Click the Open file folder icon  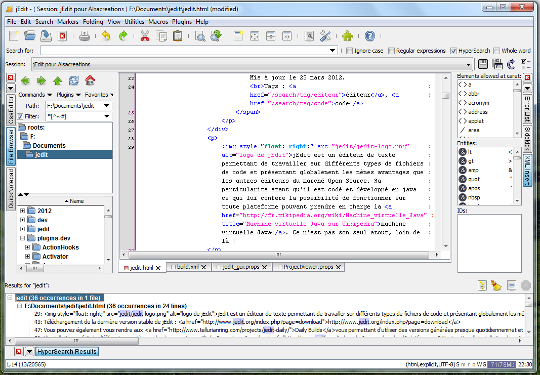(x=30, y=36)
